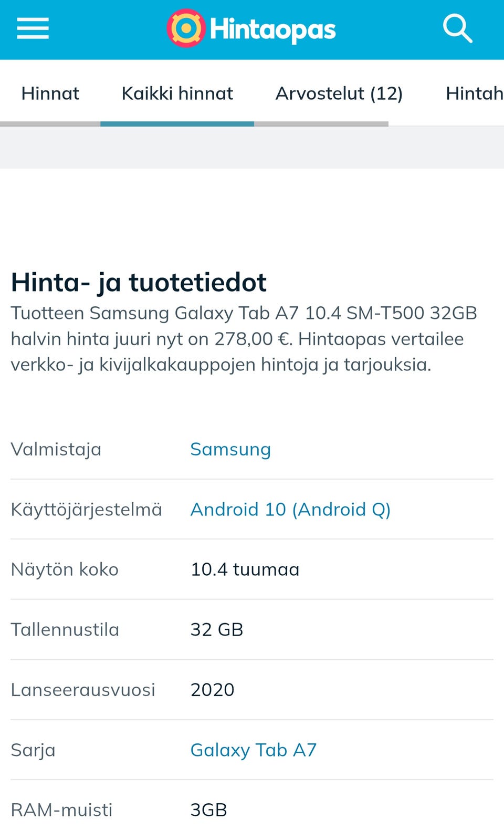Screen dimensions: 504x840
Task: Open the hamburger navigation menu
Action: 33,28
